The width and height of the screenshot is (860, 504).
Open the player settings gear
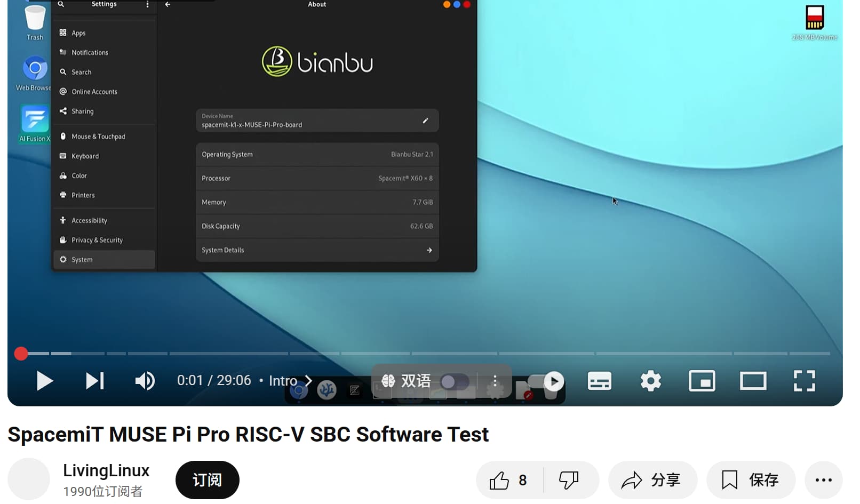650,381
